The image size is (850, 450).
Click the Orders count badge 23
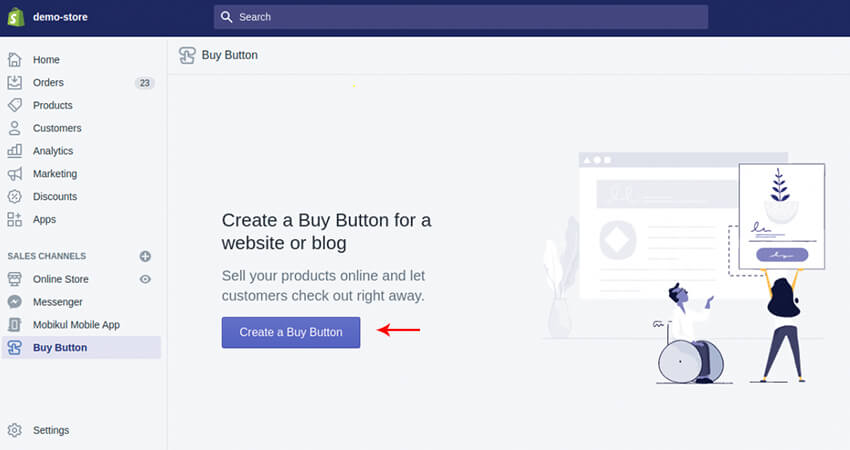[x=145, y=83]
